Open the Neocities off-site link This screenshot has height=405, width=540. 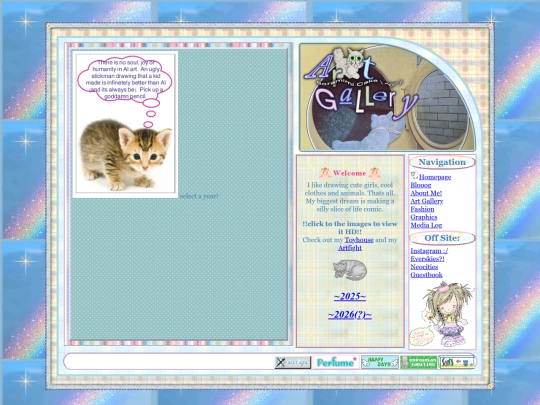click(x=424, y=267)
